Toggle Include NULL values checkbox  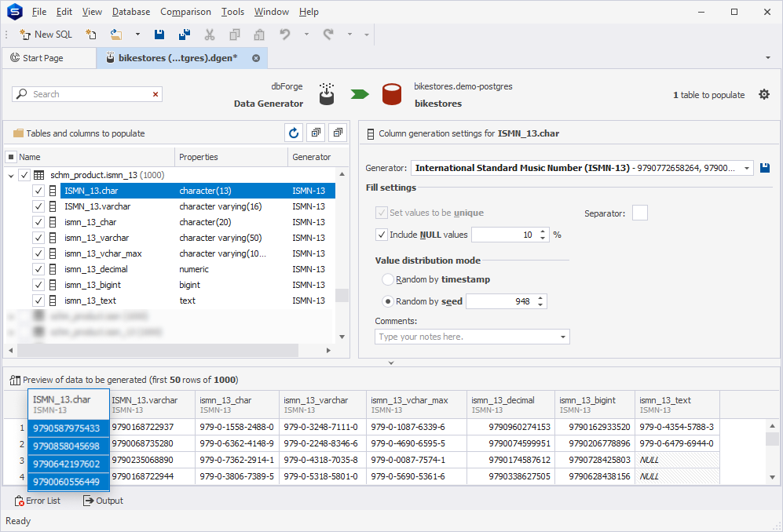click(x=382, y=235)
